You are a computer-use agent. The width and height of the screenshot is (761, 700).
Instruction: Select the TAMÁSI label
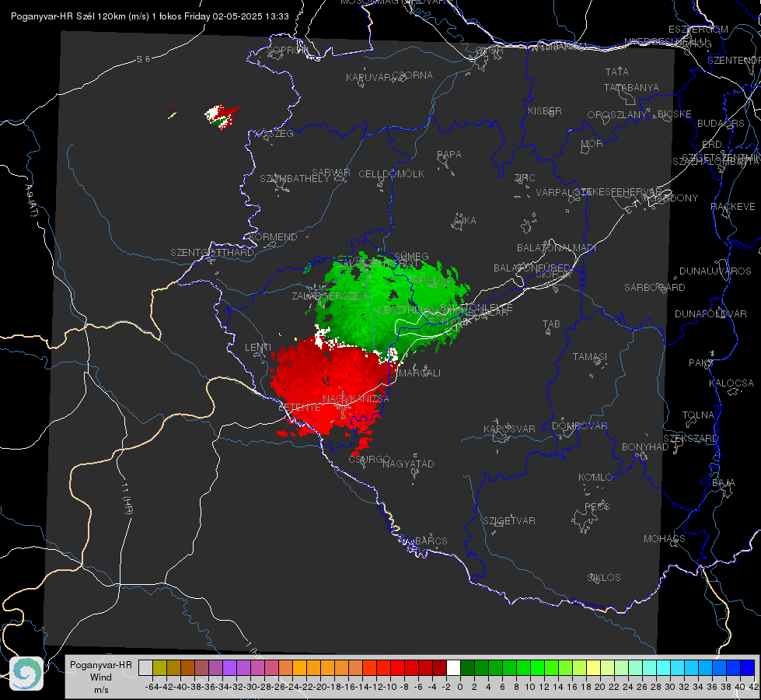pos(590,357)
